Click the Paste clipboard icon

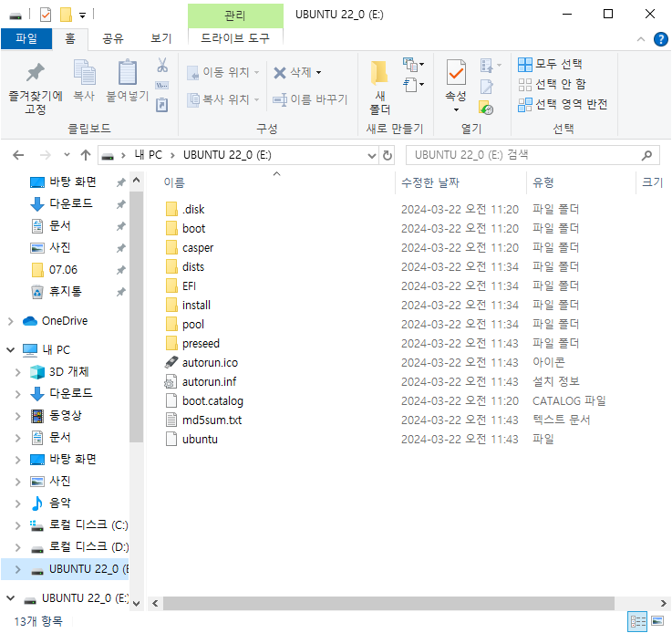coord(128,72)
